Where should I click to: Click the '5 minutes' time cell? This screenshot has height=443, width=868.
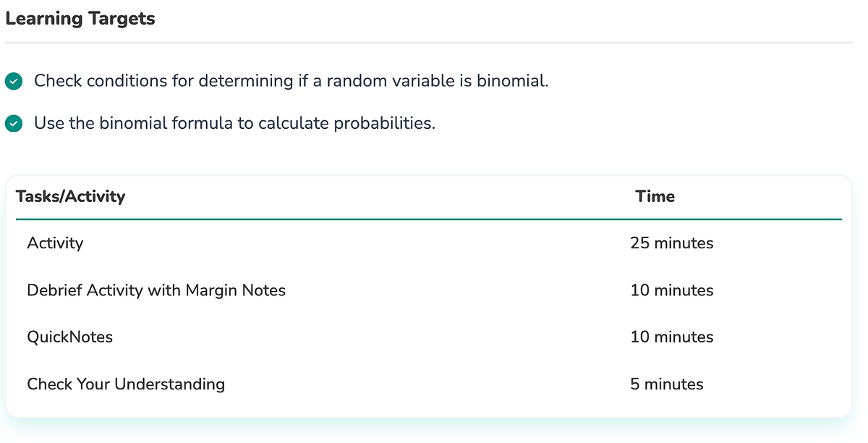pos(666,384)
